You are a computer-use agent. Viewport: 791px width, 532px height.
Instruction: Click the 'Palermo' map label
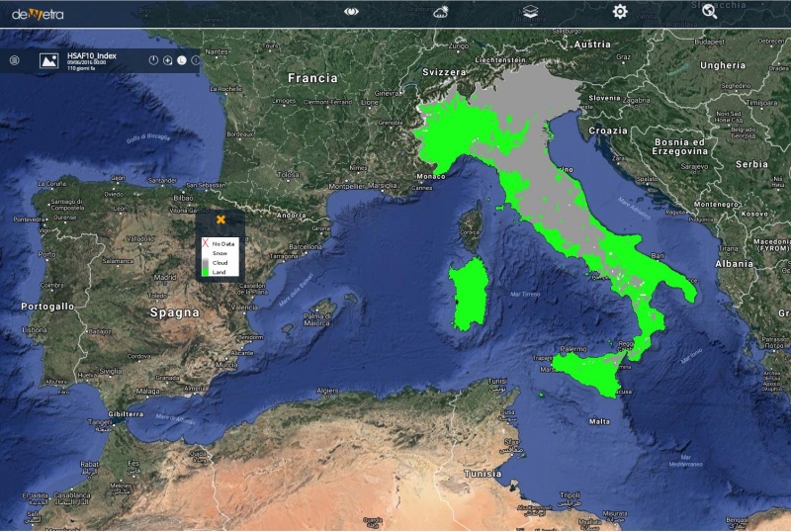pos(573,349)
